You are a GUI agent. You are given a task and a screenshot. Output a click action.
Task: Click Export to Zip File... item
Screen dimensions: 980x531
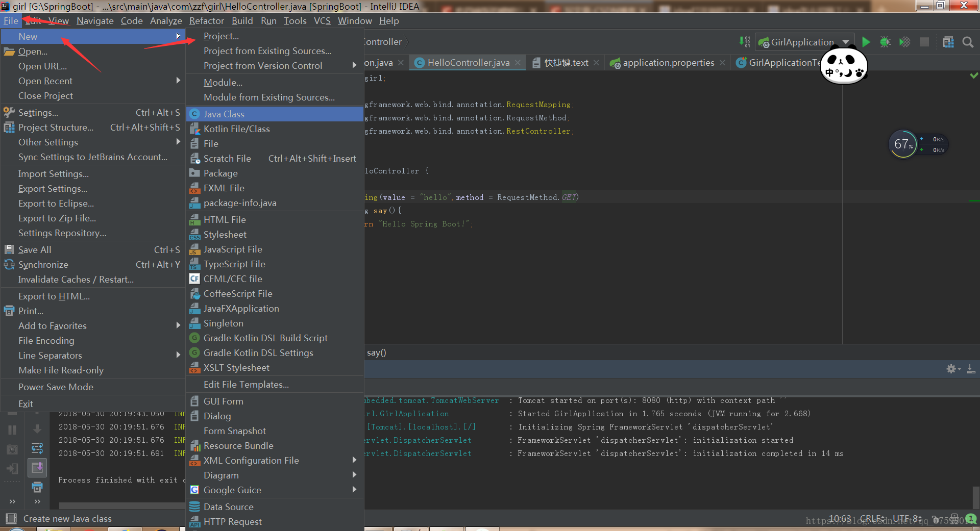93,218
